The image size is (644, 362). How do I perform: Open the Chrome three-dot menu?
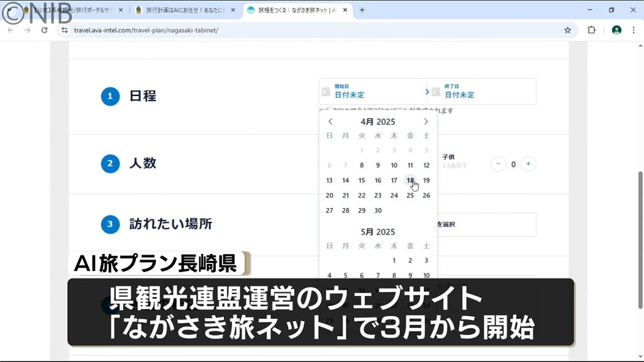(x=634, y=30)
